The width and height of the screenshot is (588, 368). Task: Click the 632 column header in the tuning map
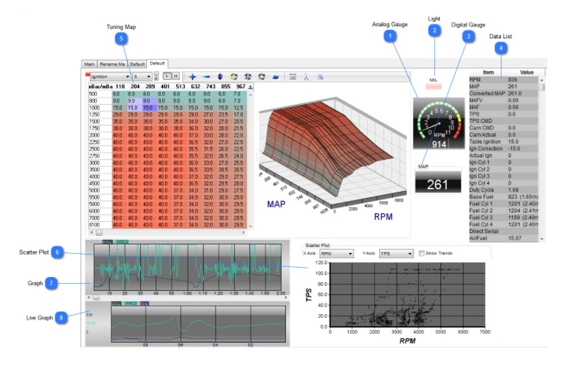tap(196, 86)
